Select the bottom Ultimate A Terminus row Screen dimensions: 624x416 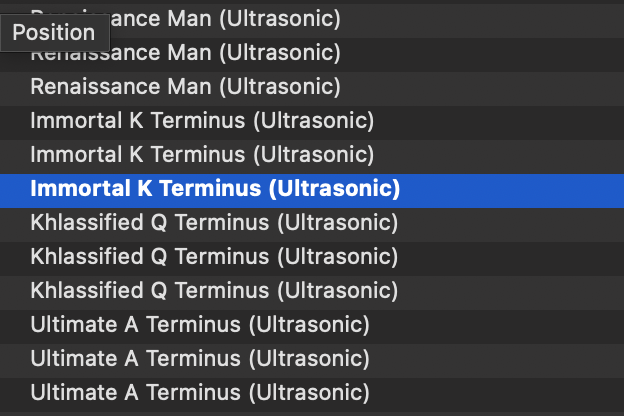tap(200, 391)
